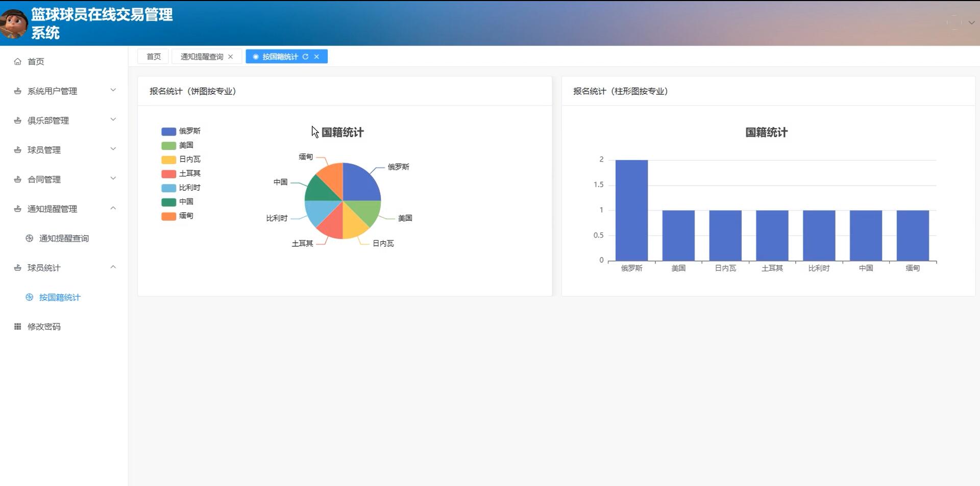Viewport: 980px width, 486px height.
Task: Click the cartoon avatar logo in header
Action: [x=14, y=23]
